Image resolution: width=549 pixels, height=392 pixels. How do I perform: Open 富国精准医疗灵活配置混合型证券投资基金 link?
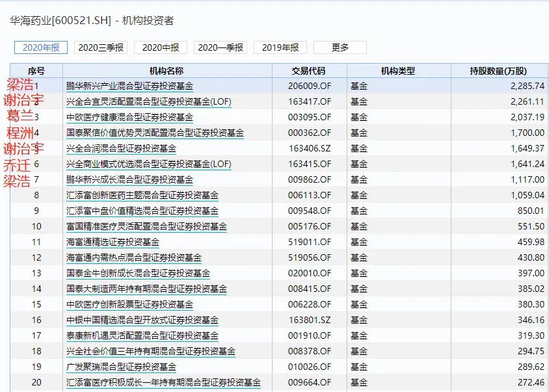pyautogui.click(x=147, y=226)
